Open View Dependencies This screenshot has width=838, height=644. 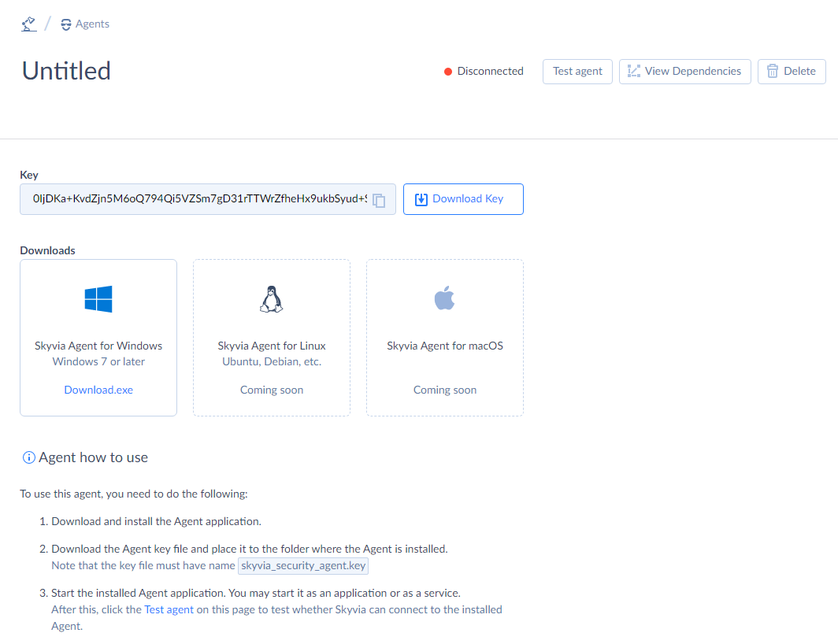pos(684,72)
